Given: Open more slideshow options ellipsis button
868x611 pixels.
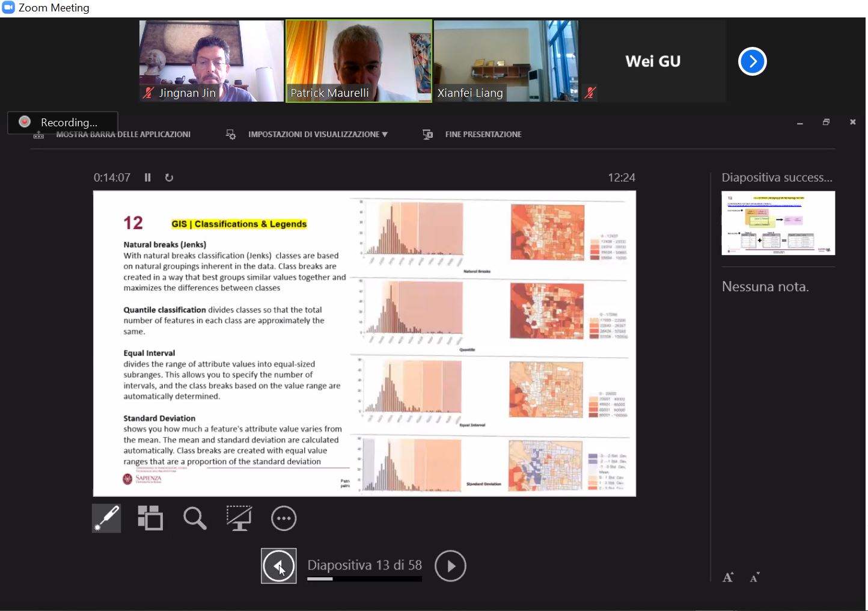Looking at the screenshot, I should (x=284, y=518).
